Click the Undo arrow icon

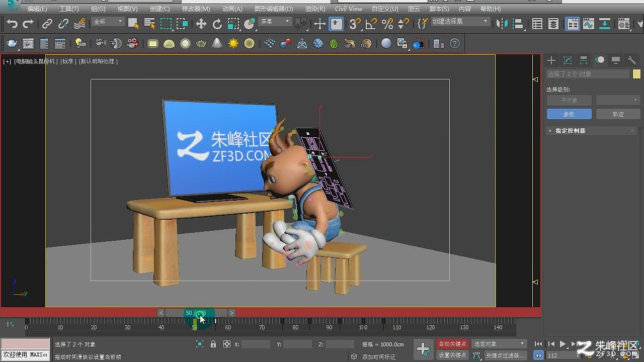12,24
